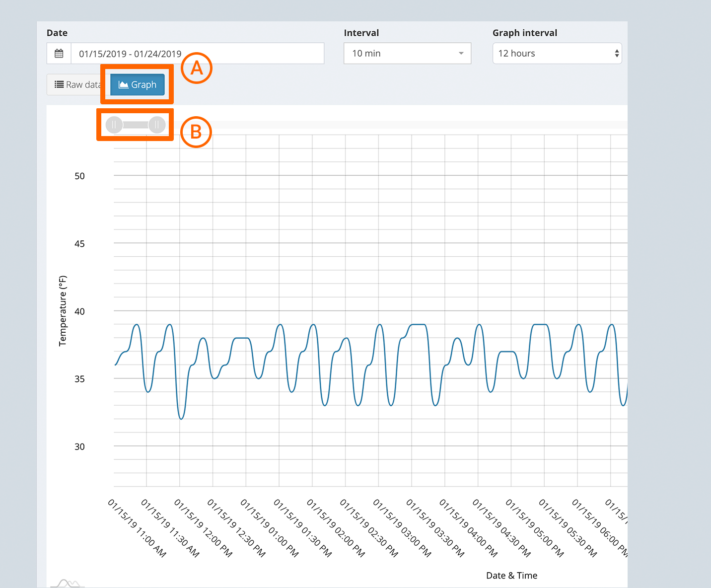Click the 01/15/19 03:30 PM axis label
This screenshot has width=711, height=588.
435,528
